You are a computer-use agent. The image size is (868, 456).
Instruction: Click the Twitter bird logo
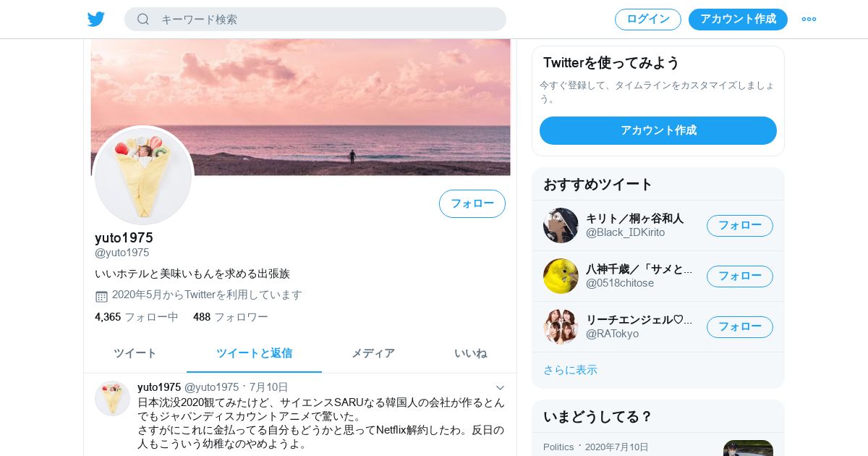click(x=96, y=19)
